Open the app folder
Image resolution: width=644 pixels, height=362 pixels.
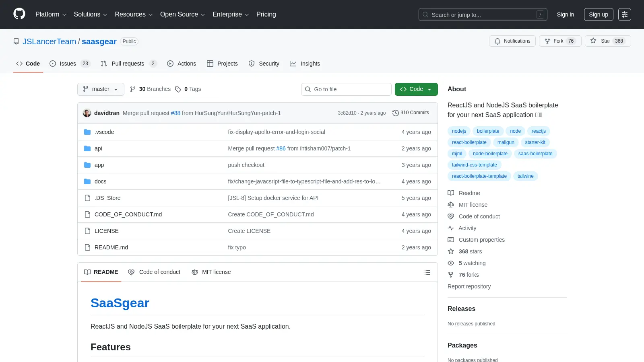pos(99,165)
